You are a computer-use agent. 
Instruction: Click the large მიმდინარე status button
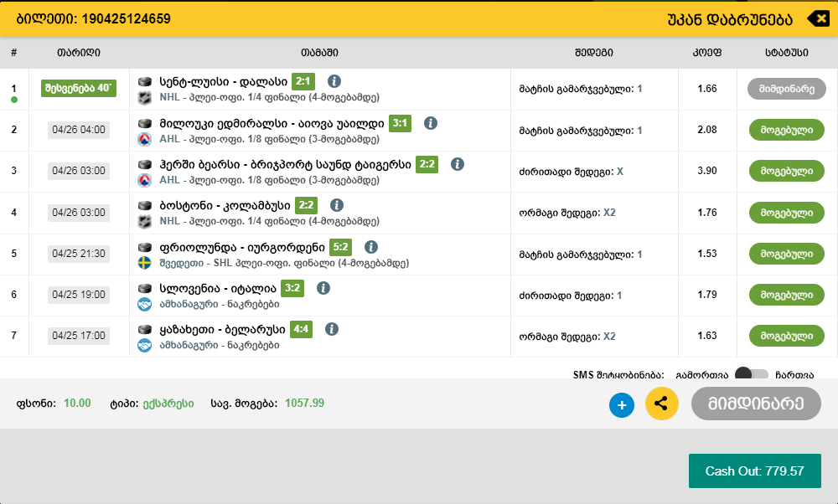pyautogui.click(x=756, y=403)
